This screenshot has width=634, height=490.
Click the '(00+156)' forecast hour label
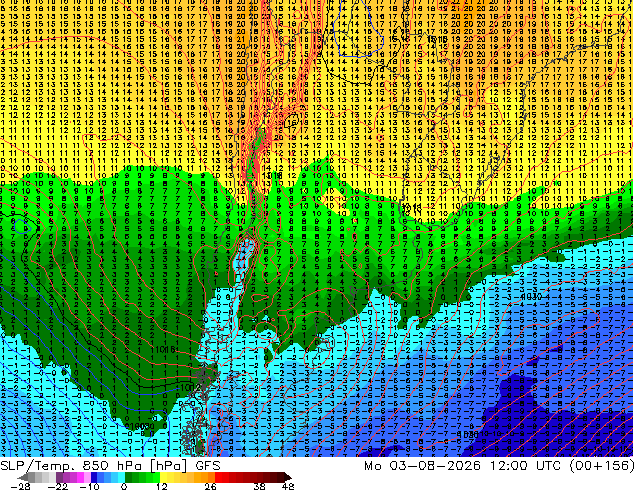tap(602, 466)
